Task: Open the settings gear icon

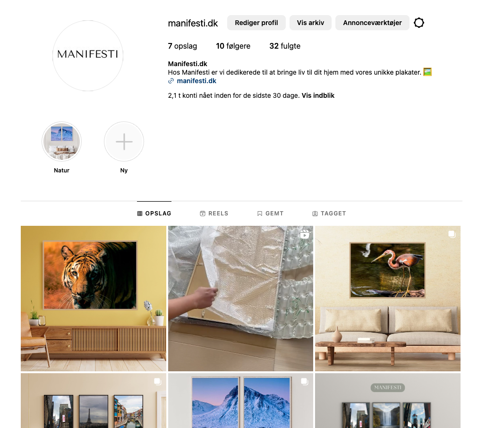Action: coord(419,23)
